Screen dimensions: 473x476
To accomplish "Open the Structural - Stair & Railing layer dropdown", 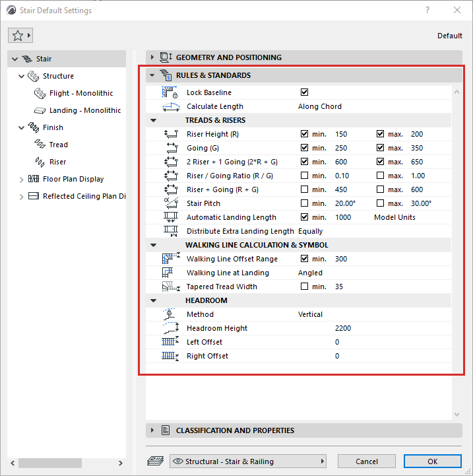I will pos(248,461).
